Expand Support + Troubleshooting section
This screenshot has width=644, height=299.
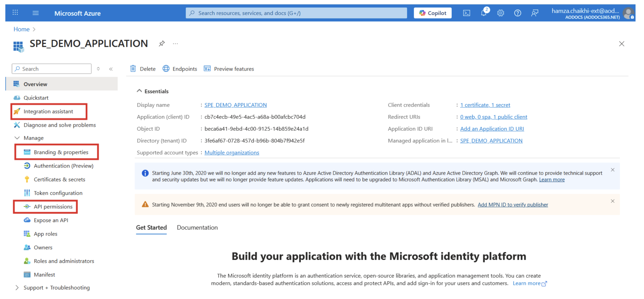coord(17,287)
